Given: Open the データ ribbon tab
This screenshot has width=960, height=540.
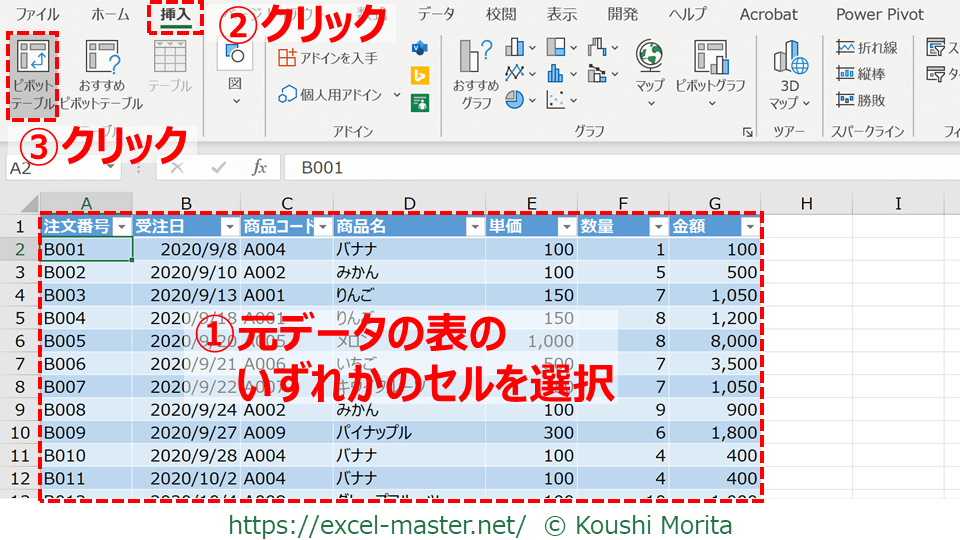Looking at the screenshot, I should point(436,14).
